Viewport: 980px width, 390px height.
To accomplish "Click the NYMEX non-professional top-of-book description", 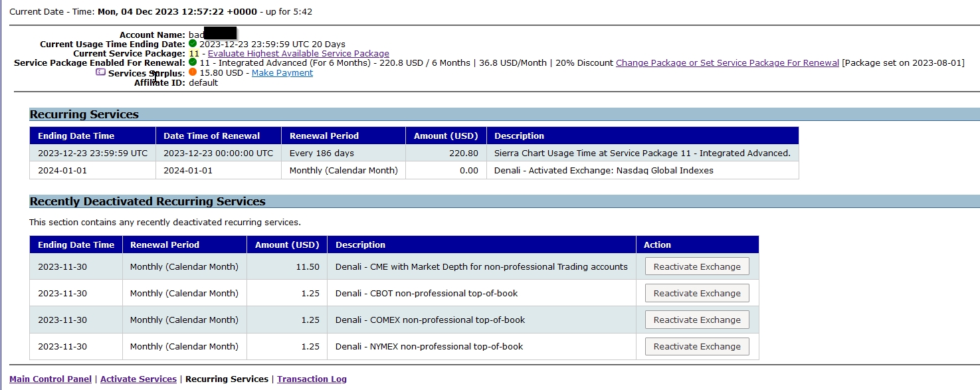I will tap(429, 346).
